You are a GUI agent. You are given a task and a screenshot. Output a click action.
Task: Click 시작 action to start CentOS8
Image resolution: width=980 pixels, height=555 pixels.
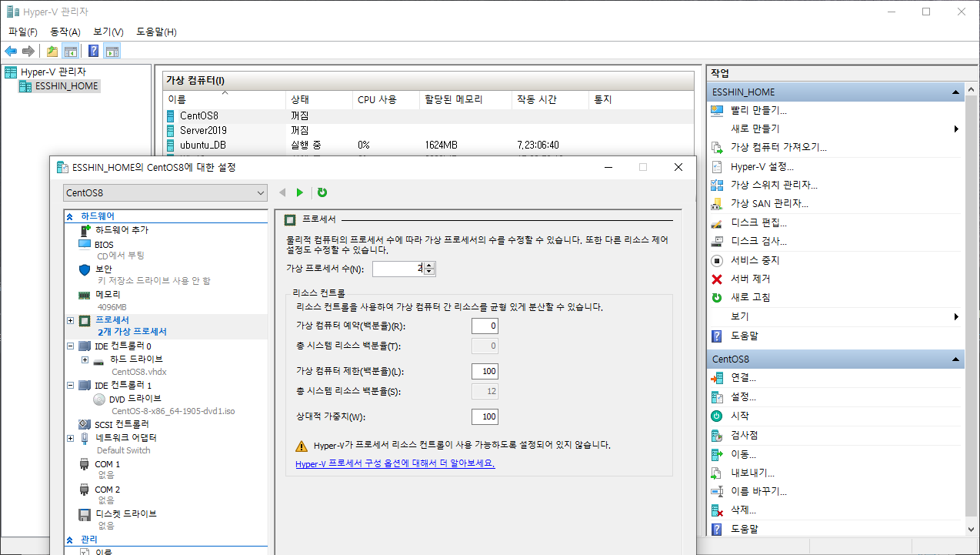[x=740, y=416]
